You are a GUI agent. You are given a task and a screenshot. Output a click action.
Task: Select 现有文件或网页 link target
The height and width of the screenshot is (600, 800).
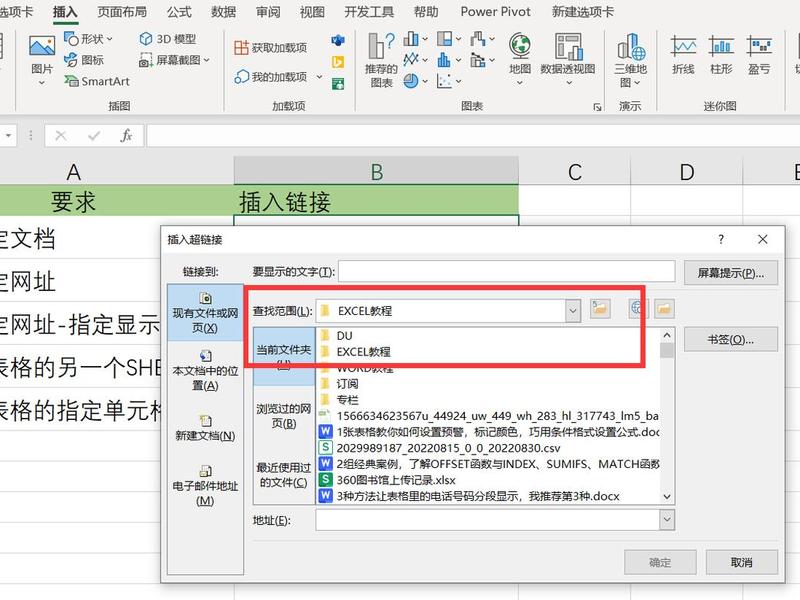pos(205,313)
